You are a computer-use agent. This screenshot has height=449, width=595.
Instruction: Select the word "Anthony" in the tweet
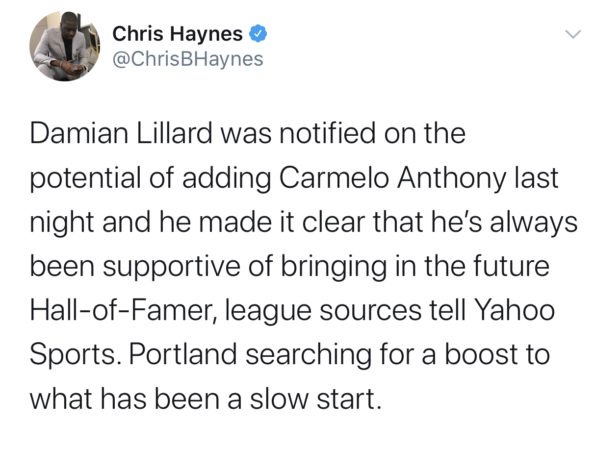coord(451,178)
